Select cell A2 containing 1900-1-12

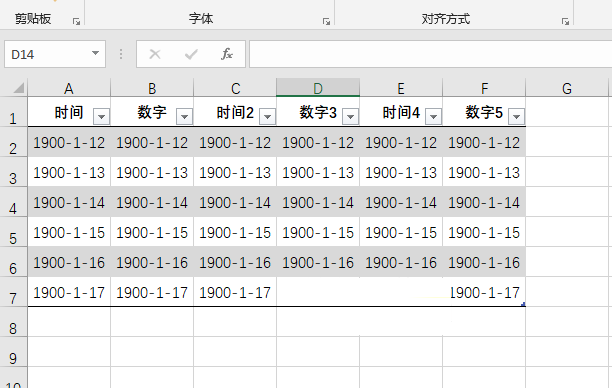coord(69,142)
